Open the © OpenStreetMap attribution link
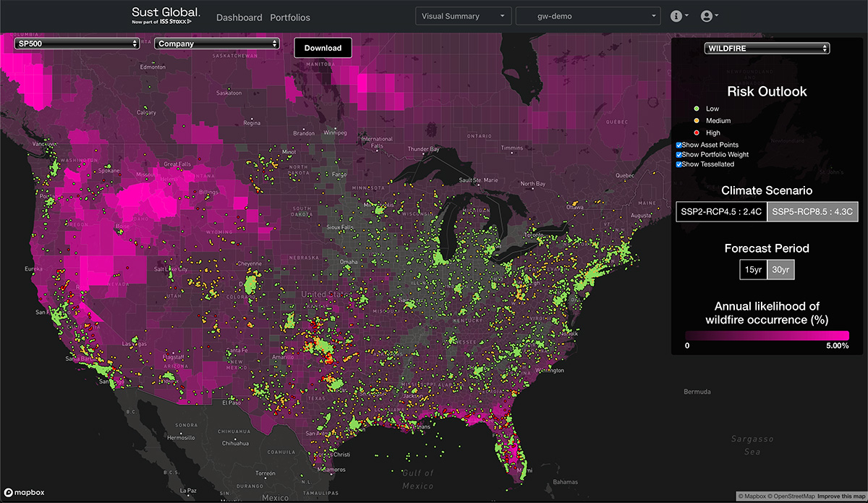Image resolution: width=868 pixels, height=503 pixels. pyautogui.click(x=793, y=496)
